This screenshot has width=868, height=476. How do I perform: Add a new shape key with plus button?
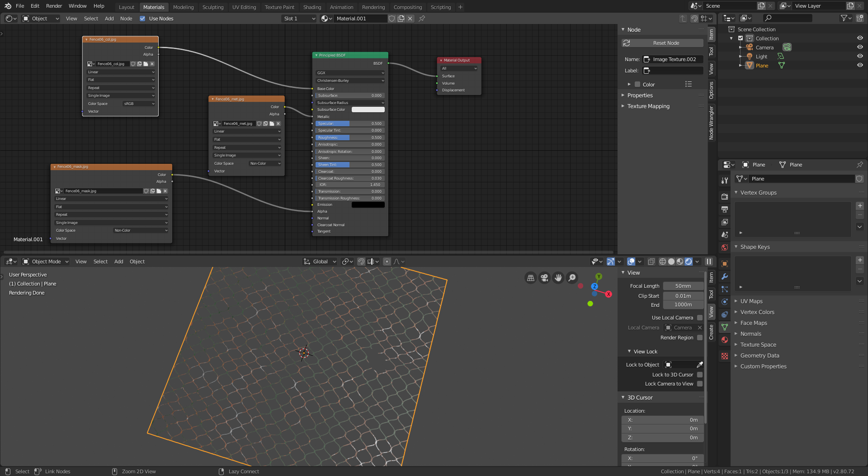[860, 260]
